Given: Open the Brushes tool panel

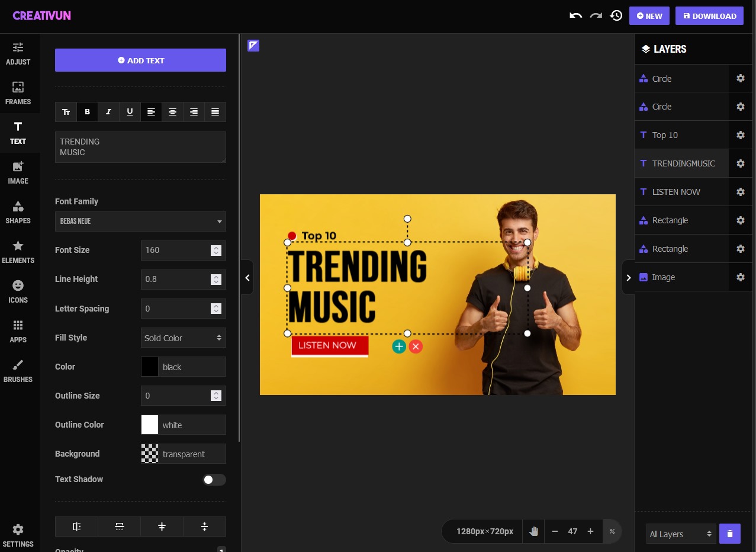Looking at the screenshot, I should point(18,371).
